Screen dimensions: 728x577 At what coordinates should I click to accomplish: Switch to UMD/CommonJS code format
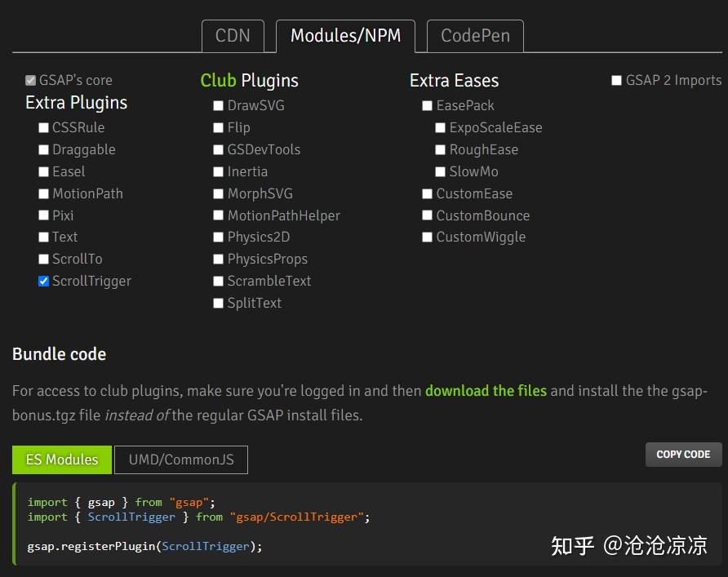click(181, 459)
